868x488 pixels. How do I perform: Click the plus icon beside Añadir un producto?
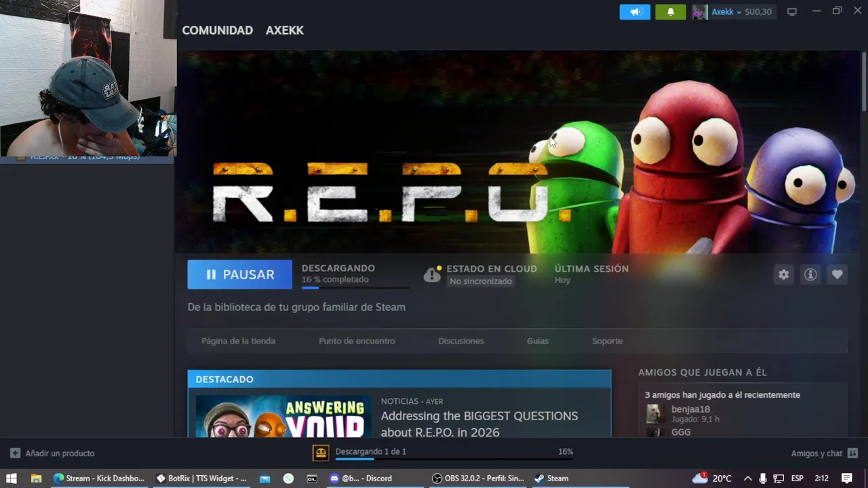pos(15,453)
